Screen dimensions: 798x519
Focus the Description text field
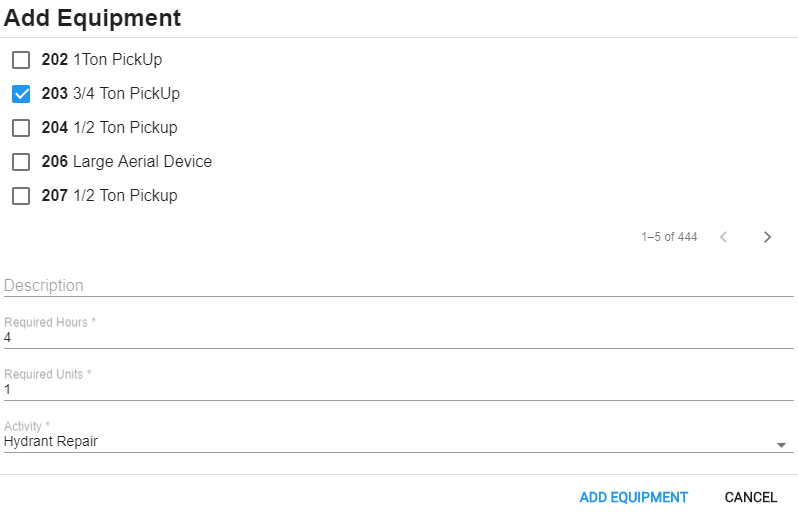[400, 285]
